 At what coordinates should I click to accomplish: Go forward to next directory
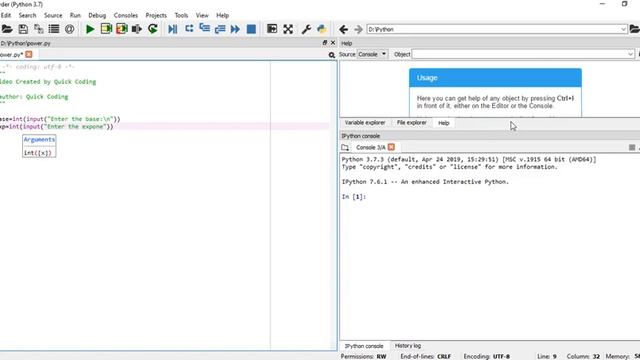point(358,29)
